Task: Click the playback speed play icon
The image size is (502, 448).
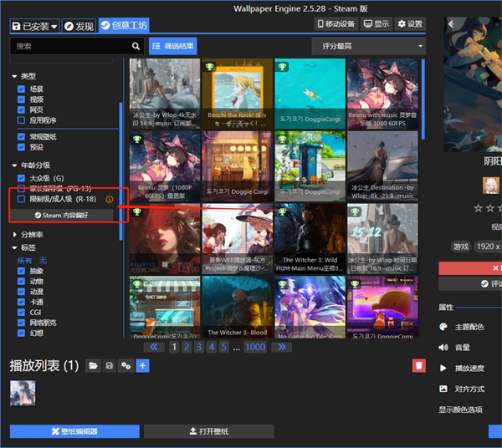Action: [443, 368]
